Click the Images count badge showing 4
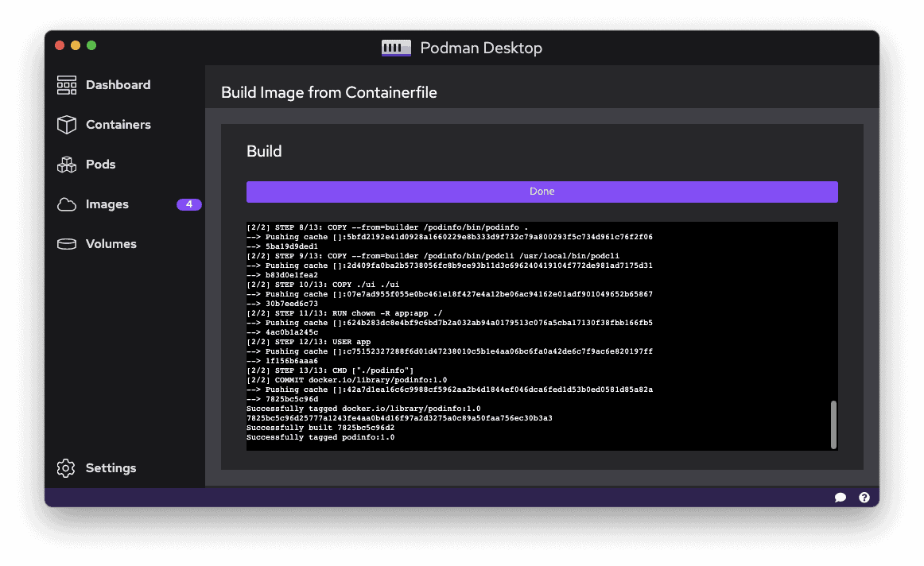 click(x=189, y=204)
